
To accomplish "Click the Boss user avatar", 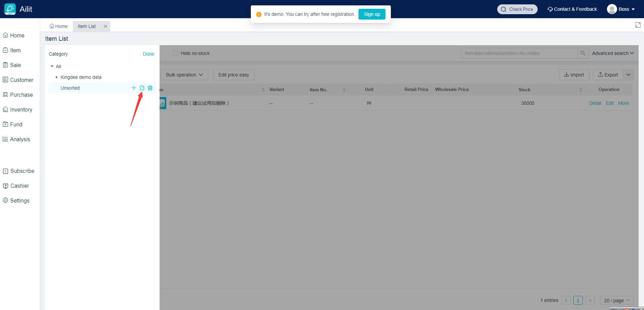I will (612, 9).
